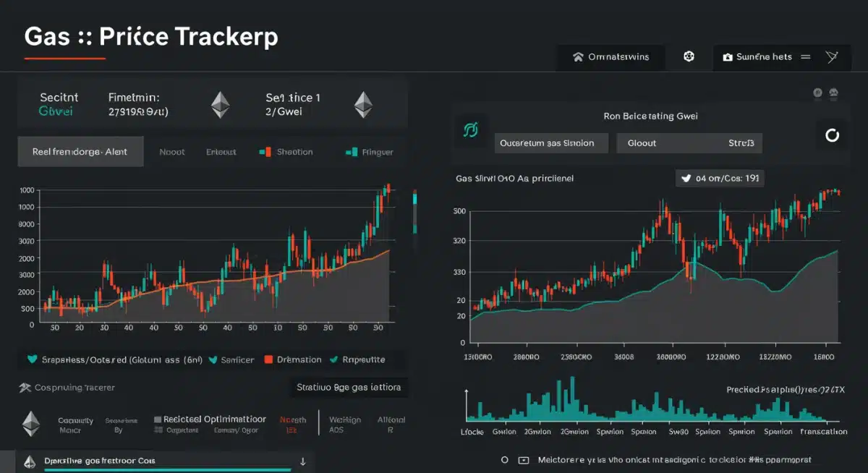
Task: Expand the Gloout Stref3 combo box
Action: (689, 142)
